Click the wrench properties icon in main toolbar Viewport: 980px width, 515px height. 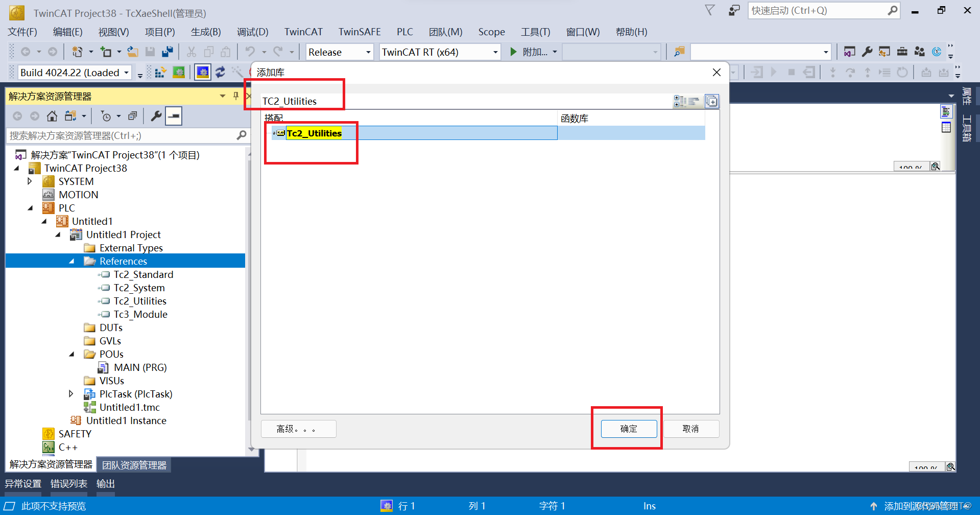pyautogui.click(x=867, y=52)
